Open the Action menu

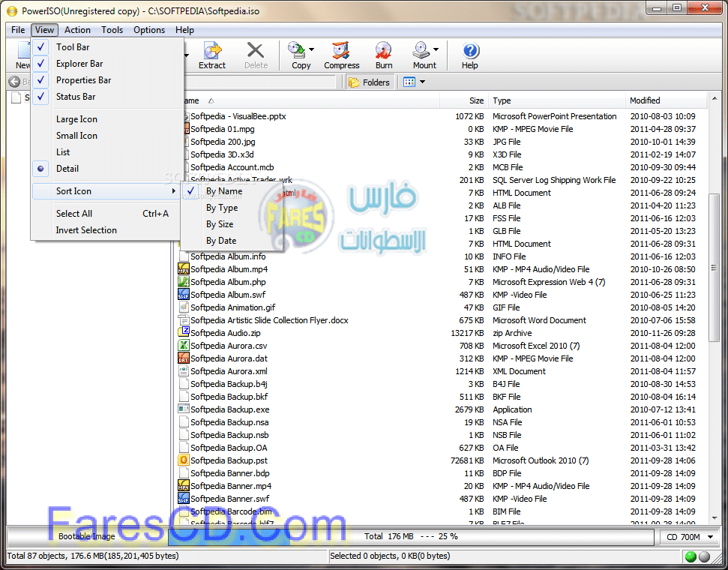[77, 30]
